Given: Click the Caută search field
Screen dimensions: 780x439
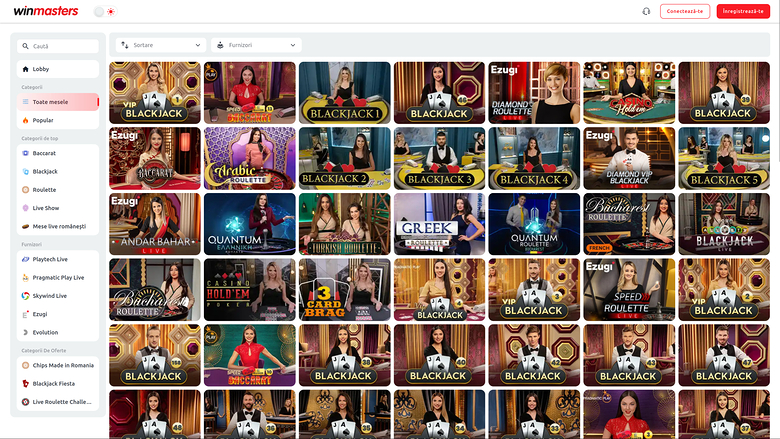Looking at the screenshot, I should (58, 46).
